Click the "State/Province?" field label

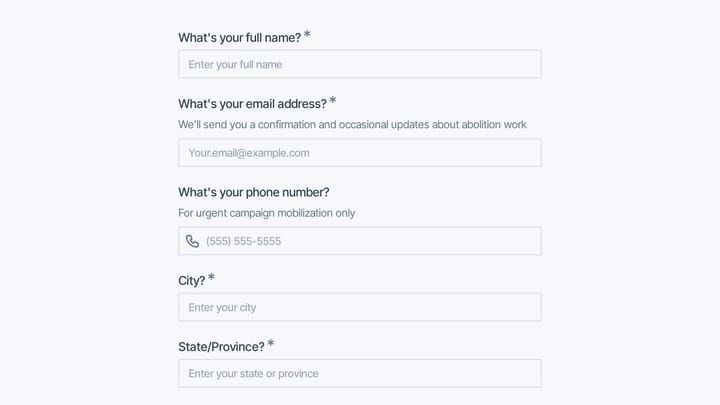[x=221, y=347]
